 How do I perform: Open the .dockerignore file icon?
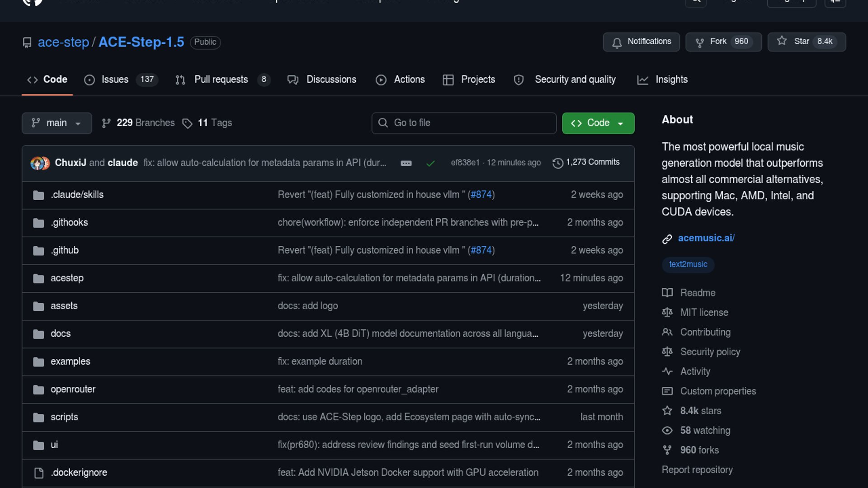click(38, 473)
